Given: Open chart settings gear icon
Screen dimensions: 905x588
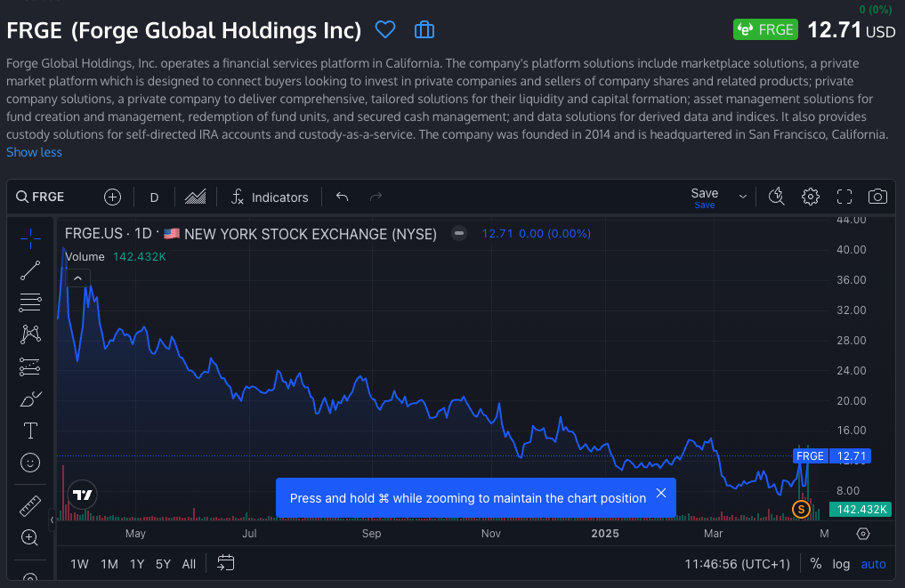Looking at the screenshot, I should coord(810,197).
